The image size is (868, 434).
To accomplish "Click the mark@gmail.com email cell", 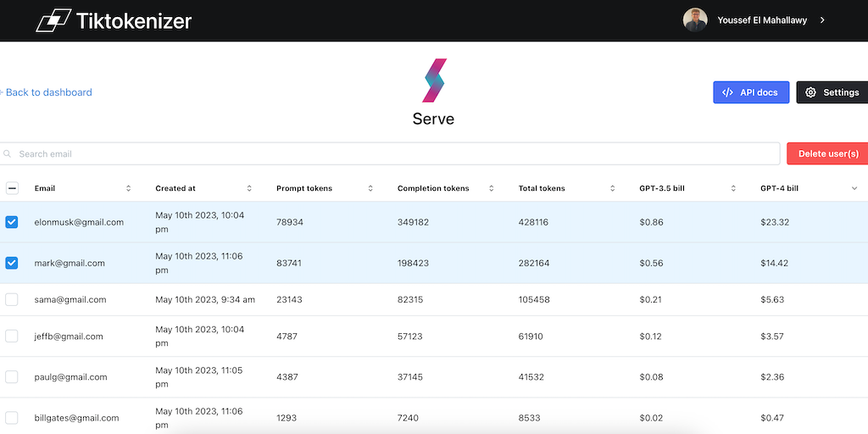I will tap(70, 263).
